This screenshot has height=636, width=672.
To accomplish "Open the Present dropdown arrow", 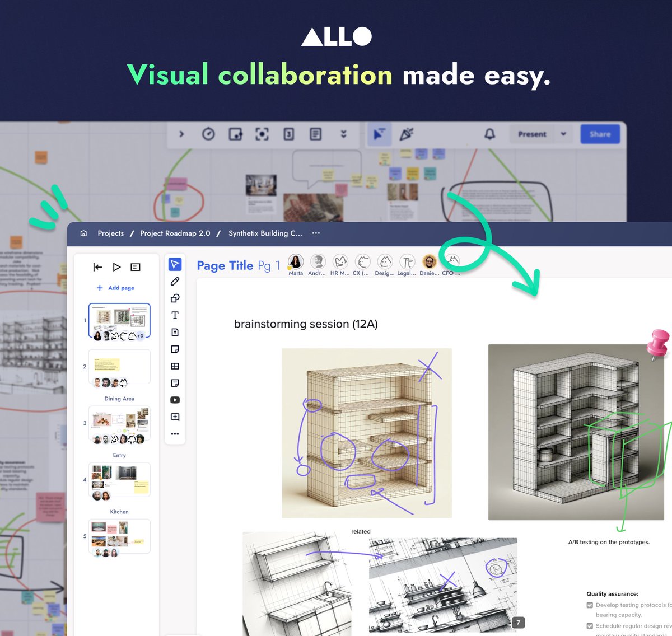I will tap(563, 134).
